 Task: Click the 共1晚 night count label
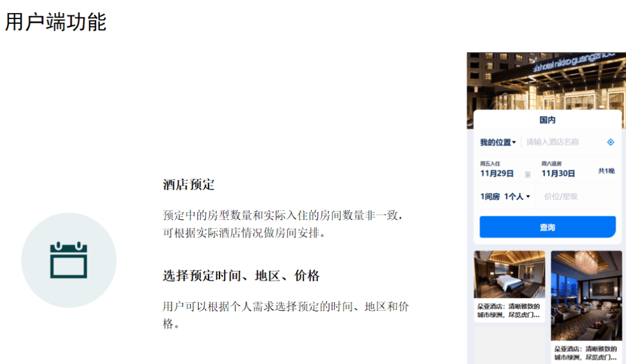point(606,171)
